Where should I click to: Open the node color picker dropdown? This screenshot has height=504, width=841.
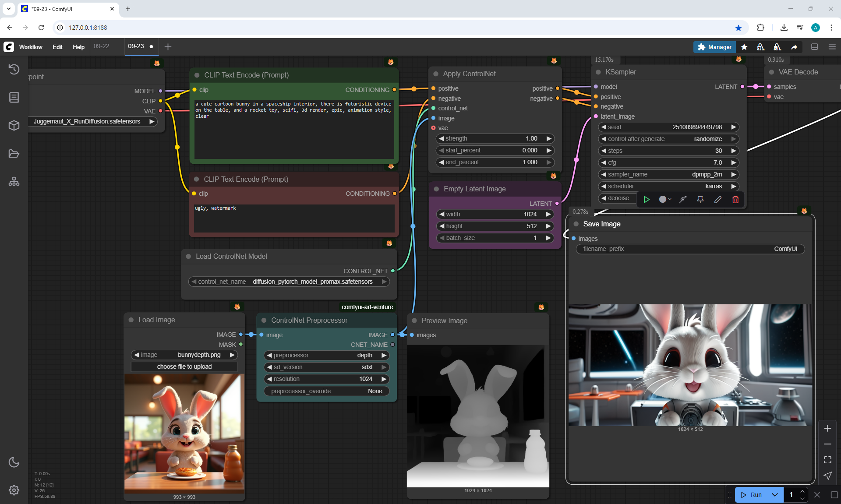click(x=665, y=200)
